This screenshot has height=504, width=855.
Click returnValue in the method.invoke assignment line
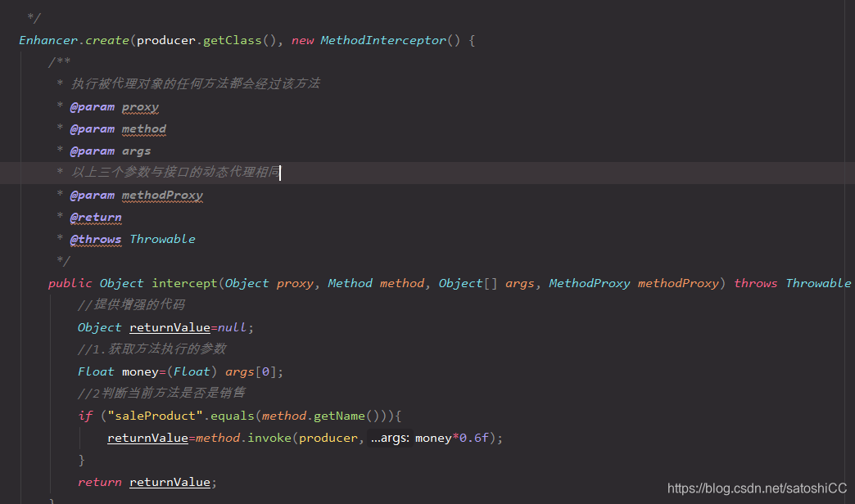click(147, 438)
